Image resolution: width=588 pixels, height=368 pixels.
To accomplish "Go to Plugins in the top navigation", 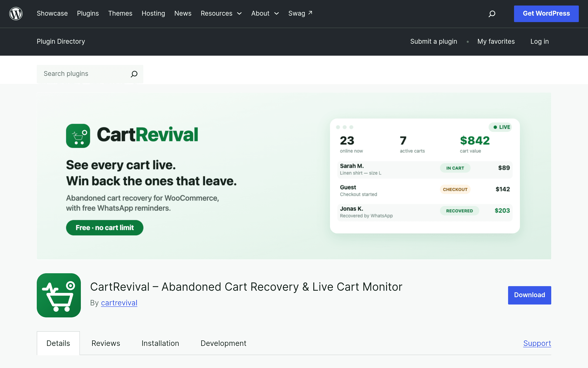I will 88,13.
